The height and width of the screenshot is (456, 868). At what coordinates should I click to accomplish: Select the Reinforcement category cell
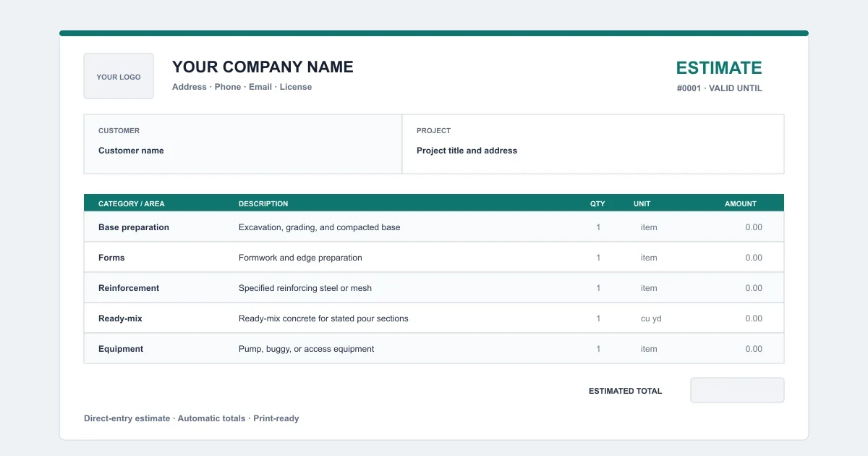pos(129,288)
